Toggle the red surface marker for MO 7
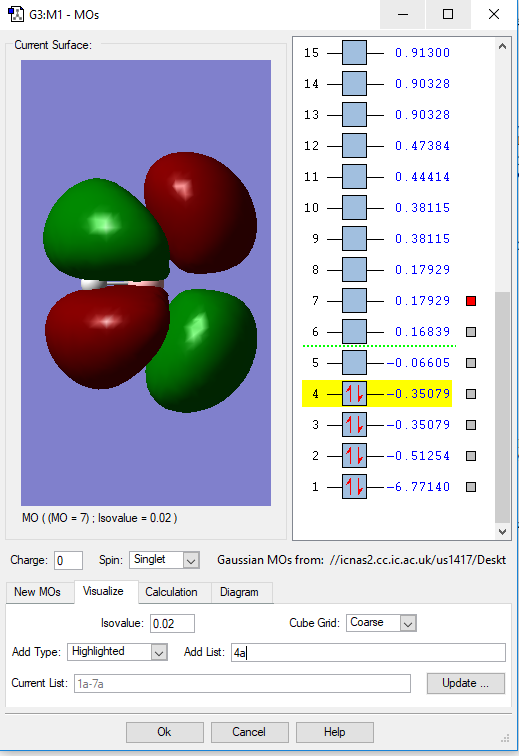Screen dimensions: 519x756 click(x=471, y=301)
